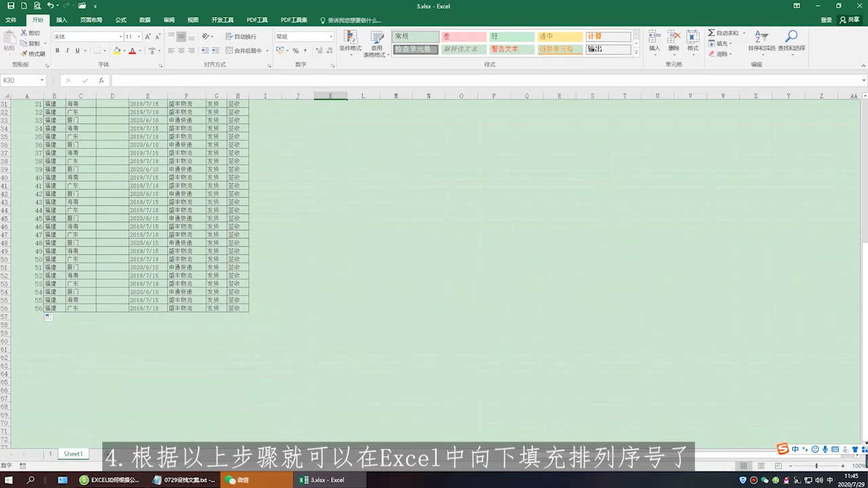Switch to the Insert (插入) ribbon tab
Screen dimensions: 868x488
(62, 20)
